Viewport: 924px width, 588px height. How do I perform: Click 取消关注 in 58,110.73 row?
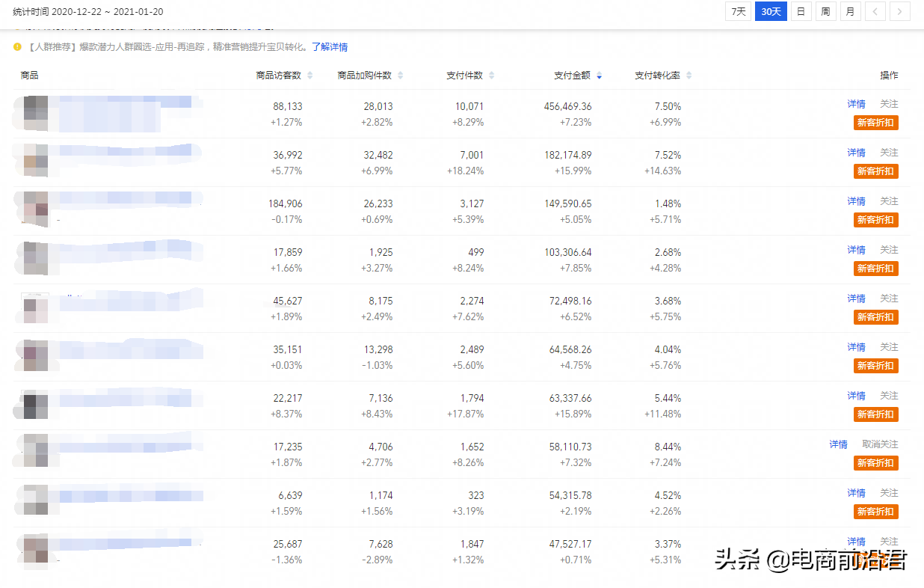(x=880, y=444)
